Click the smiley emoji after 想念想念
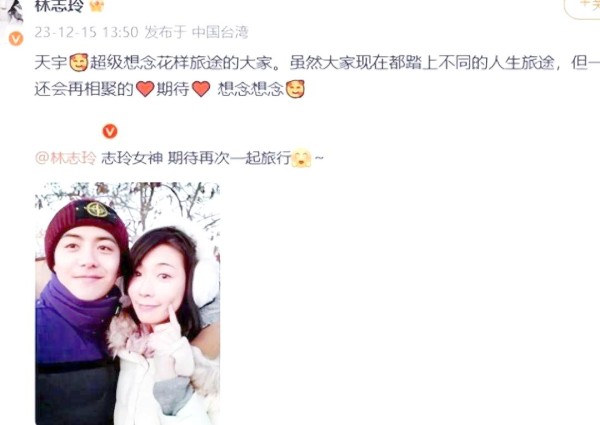The height and width of the screenshot is (425, 600). click(295, 89)
